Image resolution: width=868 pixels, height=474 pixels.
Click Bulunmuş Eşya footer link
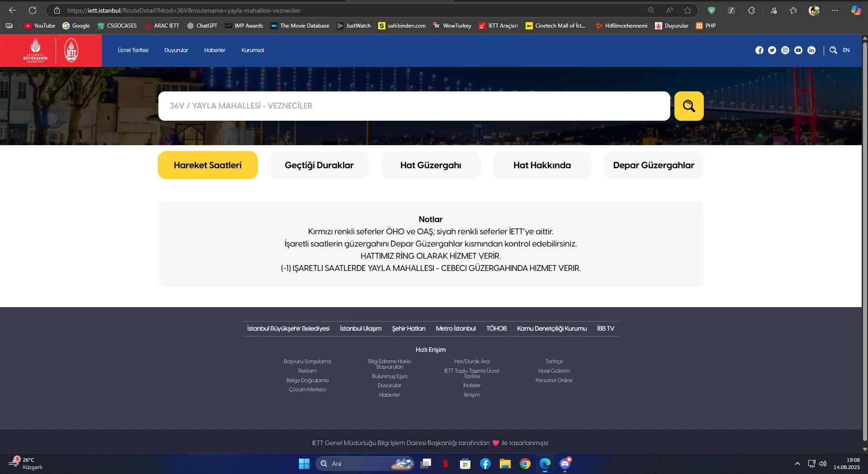pos(389,376)
